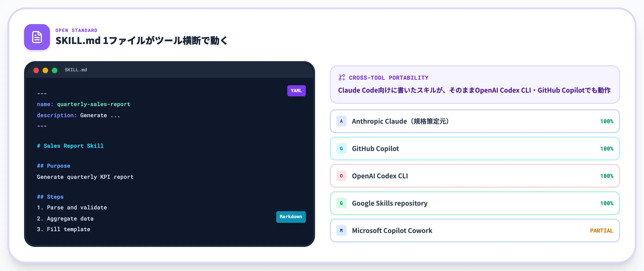644x271 pixels.
Task: Click 'Generate quarterly KPI report' line
Action: pos(85,177)
